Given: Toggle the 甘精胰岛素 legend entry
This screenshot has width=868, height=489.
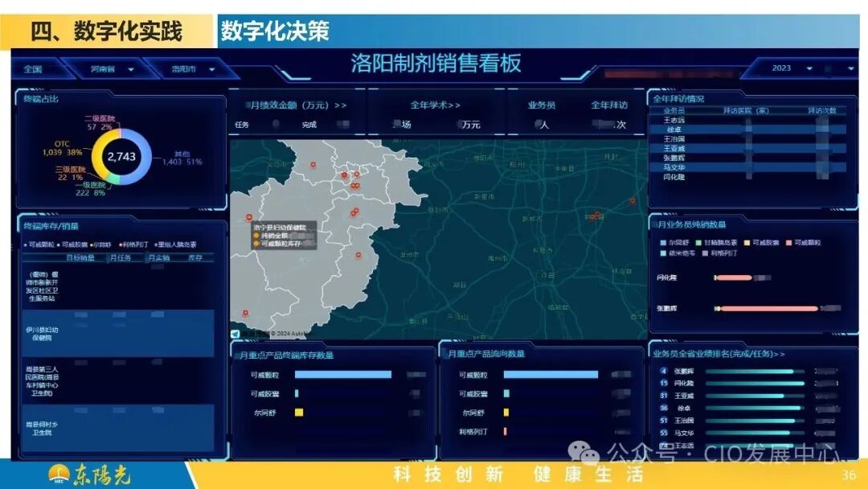Looking at the screenshot, I should coord(716,243).
